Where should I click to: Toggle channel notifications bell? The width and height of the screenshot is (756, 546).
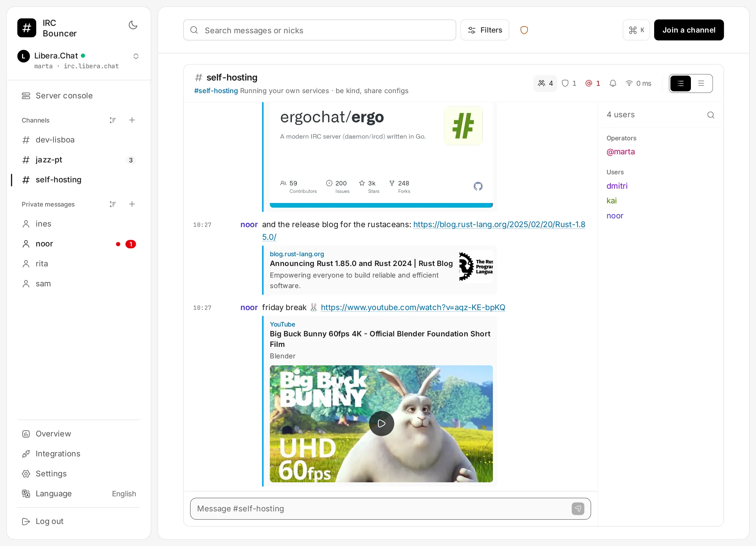pyautogui.click(x=613, y=83)
